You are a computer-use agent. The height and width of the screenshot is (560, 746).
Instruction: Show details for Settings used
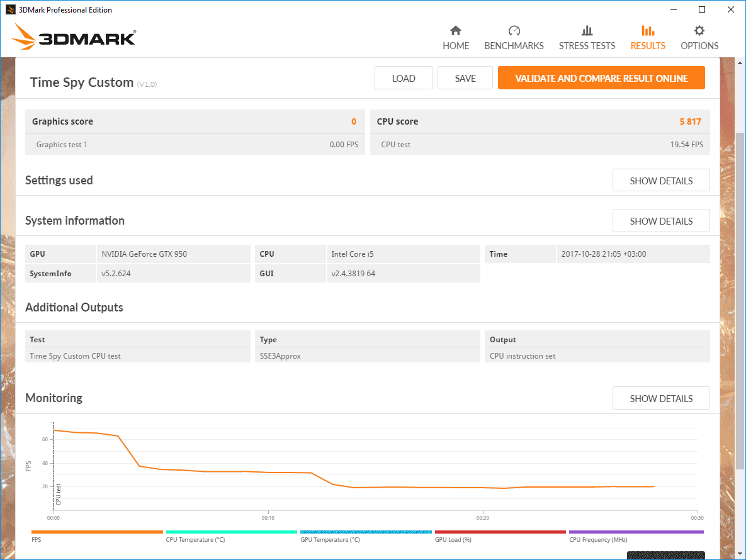coord(661,181)
